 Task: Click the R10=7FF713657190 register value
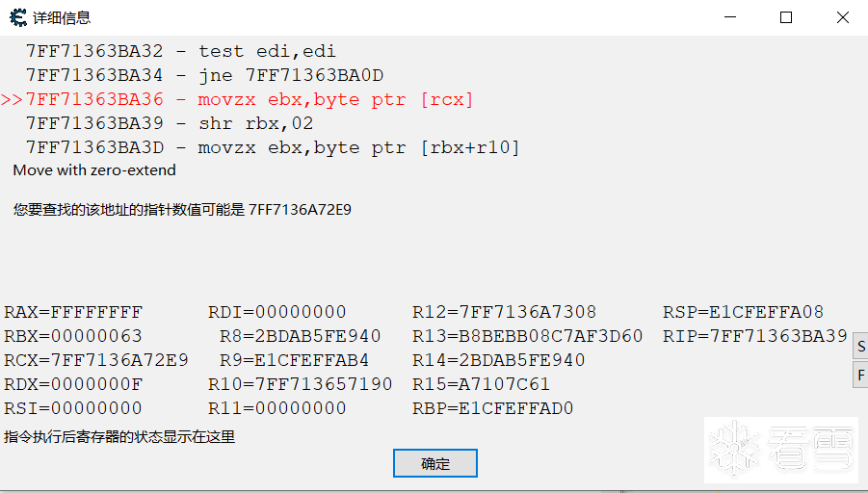click(x=301, y=384)
